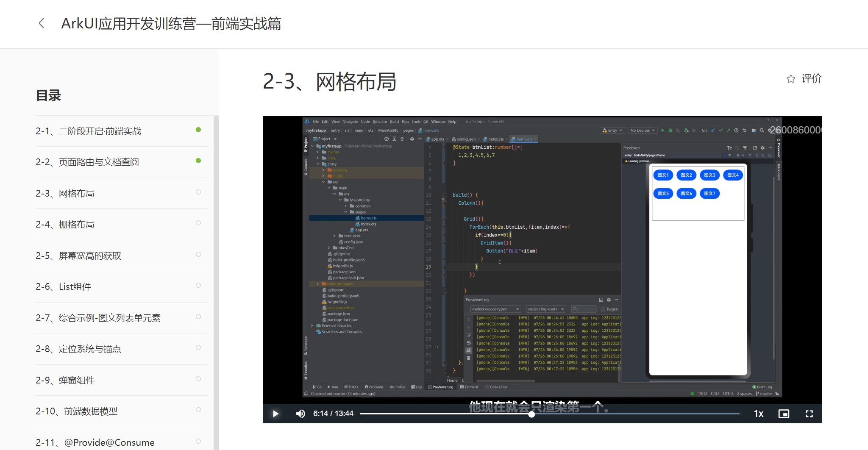Click the 目录 catalog heading
This screenshot has height=450, width=868.
[48, 96]
